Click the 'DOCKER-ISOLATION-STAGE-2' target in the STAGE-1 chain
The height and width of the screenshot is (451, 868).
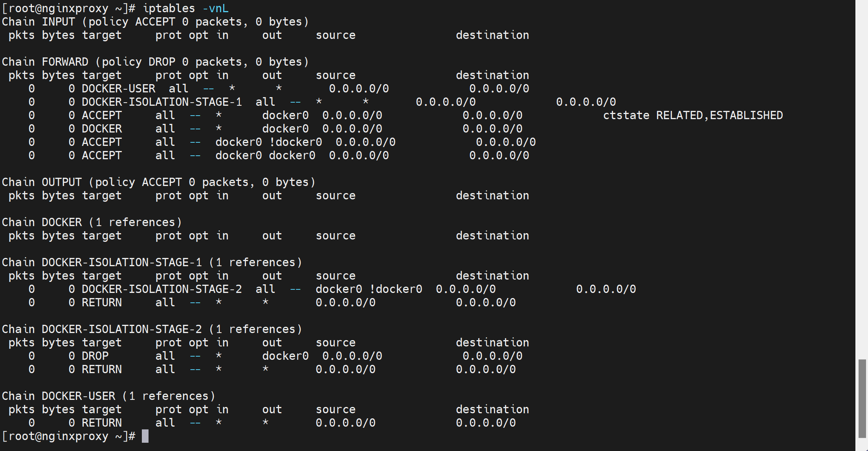(161, 289)
